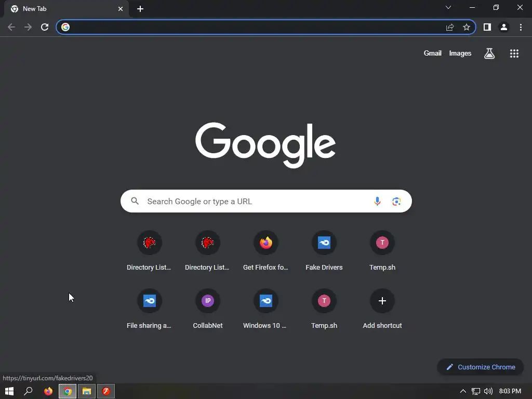Screen dimensions: 532x399
Task: Click the browser back arrow
Action: click(11, 27)
